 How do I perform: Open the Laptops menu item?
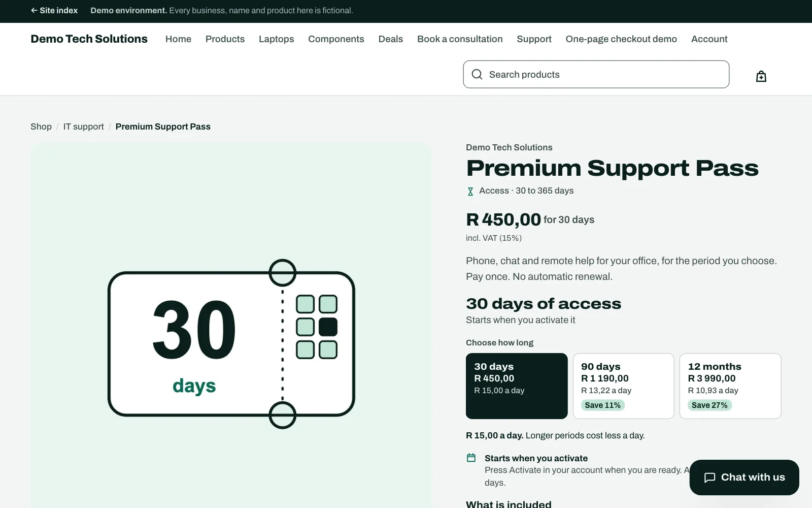[276, 39]
